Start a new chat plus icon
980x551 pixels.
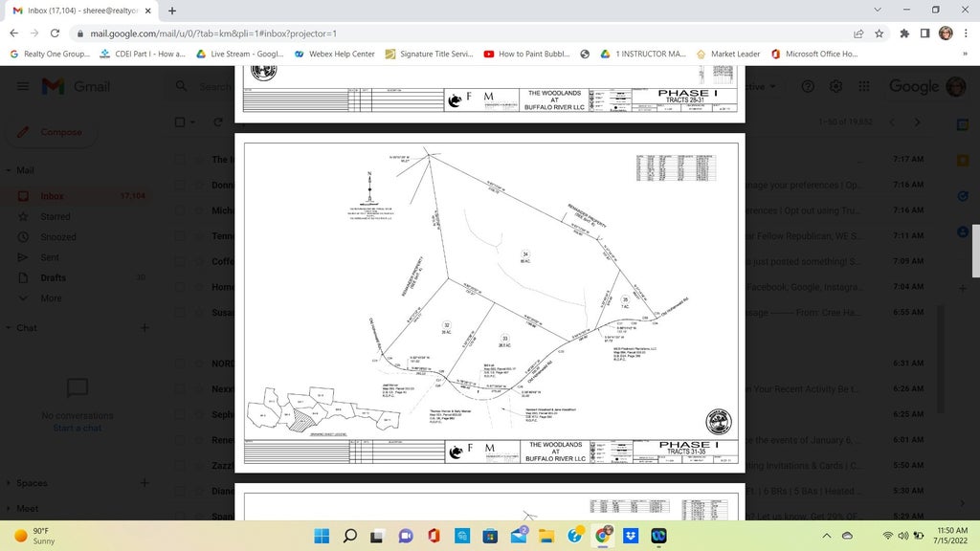[x=145, y=328]
